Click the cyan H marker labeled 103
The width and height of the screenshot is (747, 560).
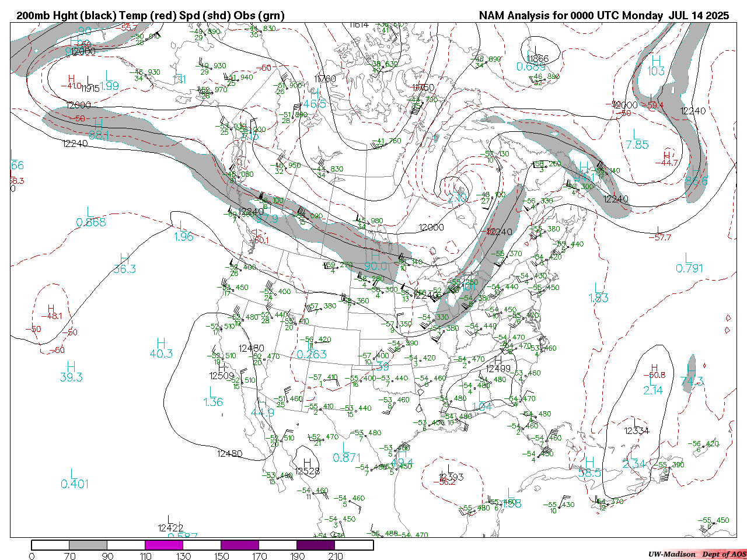(656, 61)
